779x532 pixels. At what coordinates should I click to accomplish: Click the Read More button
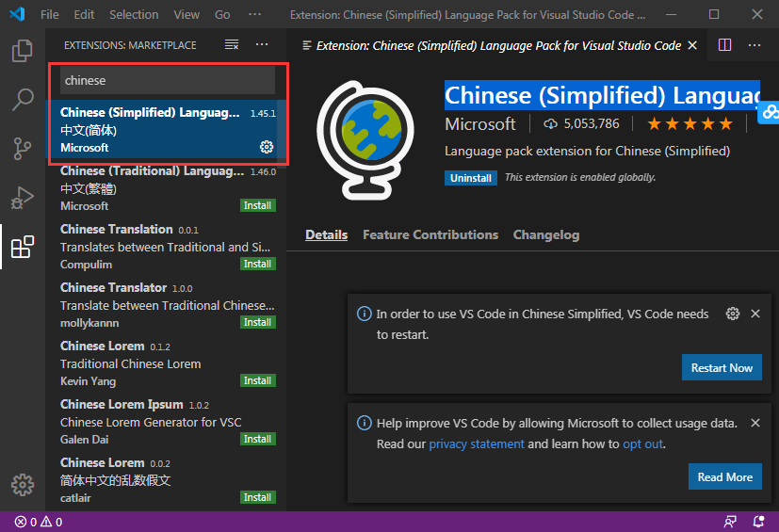(725, 476)
